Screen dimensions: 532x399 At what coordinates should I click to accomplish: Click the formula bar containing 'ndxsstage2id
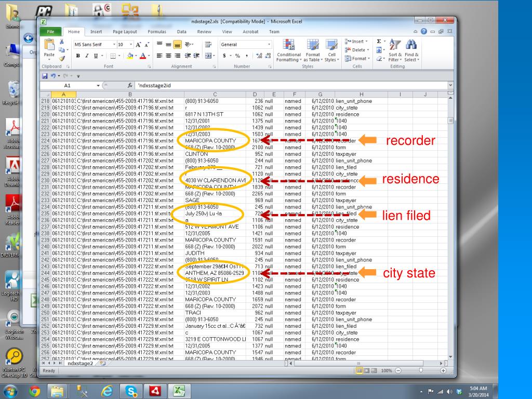click(291, 86)
